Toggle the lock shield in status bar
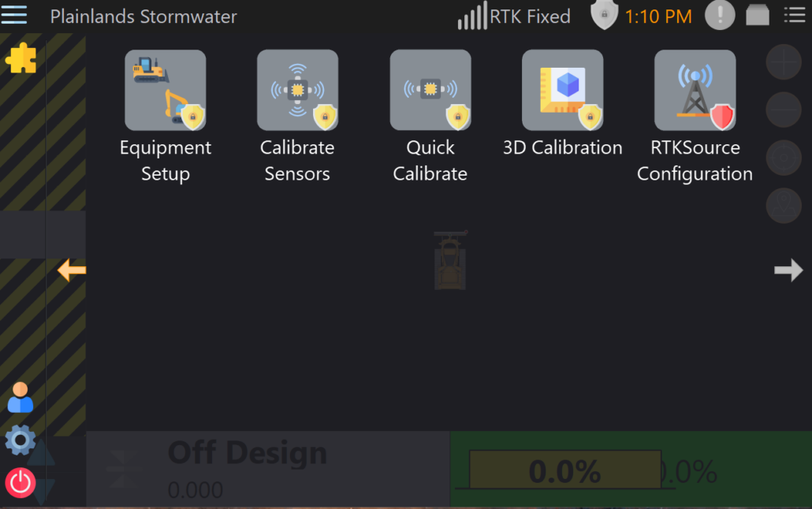The width and height of the screenshot is (812, 509). (x=604, y=15)
